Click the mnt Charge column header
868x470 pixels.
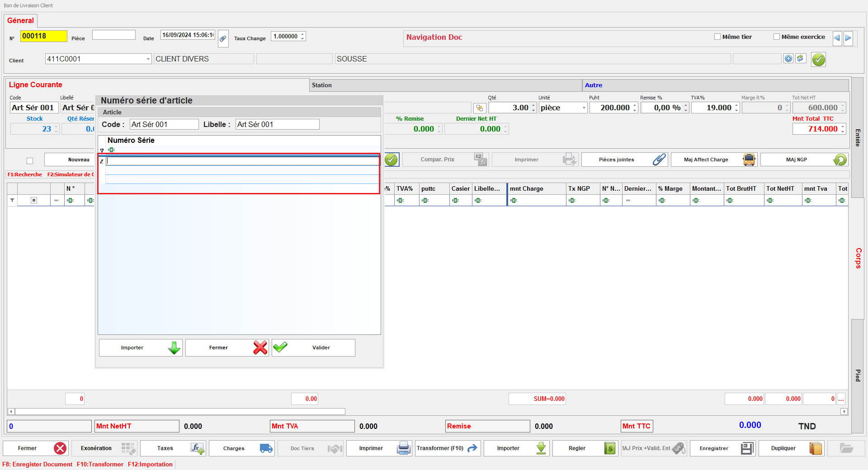tap(537, 188)
